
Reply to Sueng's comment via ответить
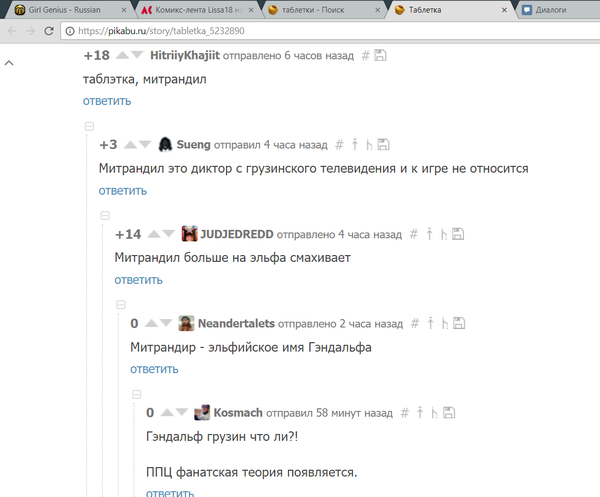pyautogui.click(x=123, y=191)
